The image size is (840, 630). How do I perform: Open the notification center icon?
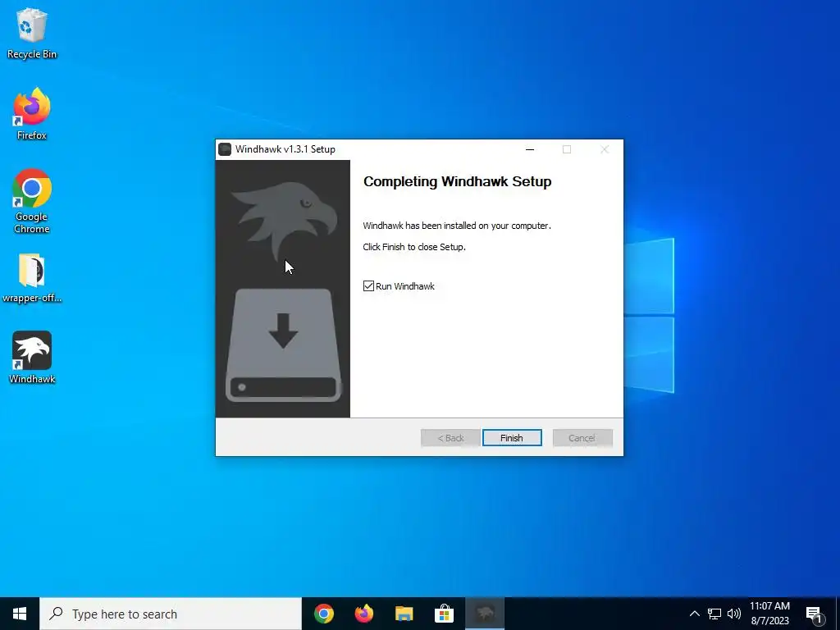click(x=814, y=614)
